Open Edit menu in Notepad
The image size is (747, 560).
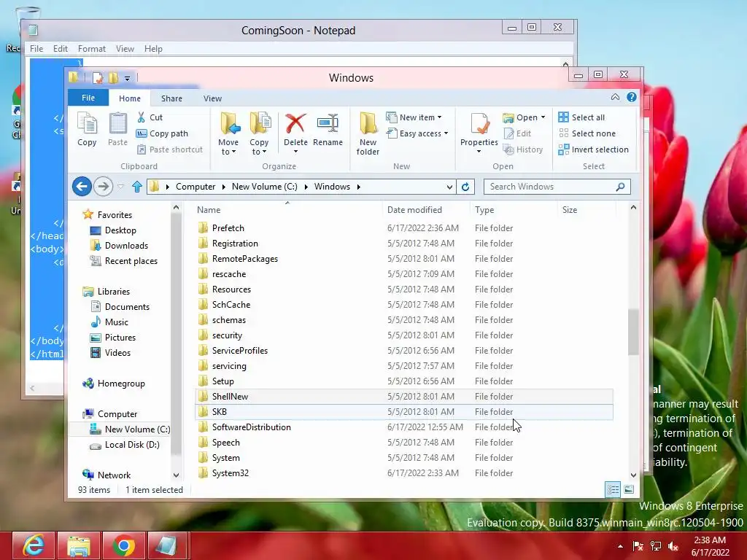click(x=61, y=49)
